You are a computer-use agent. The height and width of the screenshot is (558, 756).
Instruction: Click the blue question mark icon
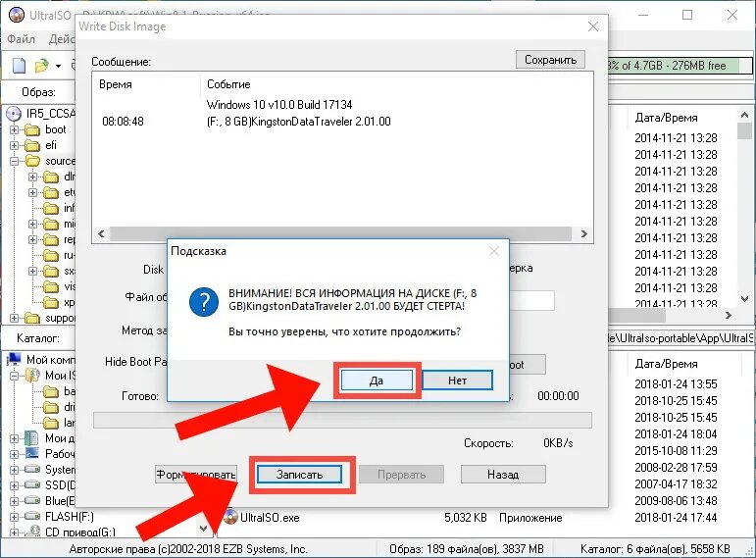pyautogui.click(x=204, y=302)
